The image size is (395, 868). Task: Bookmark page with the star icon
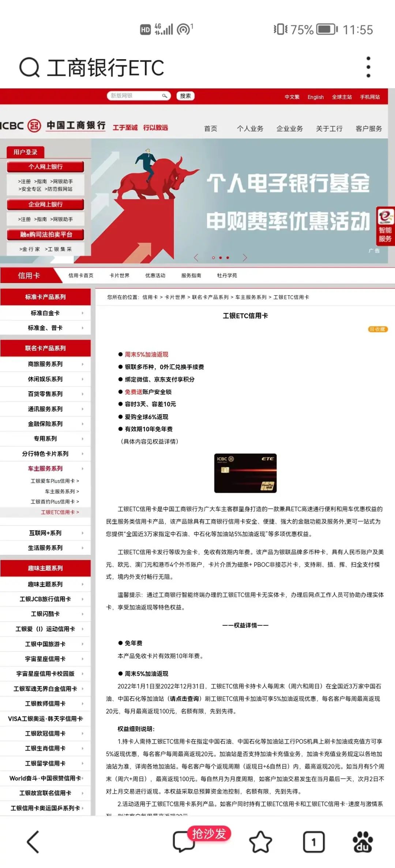260,842
